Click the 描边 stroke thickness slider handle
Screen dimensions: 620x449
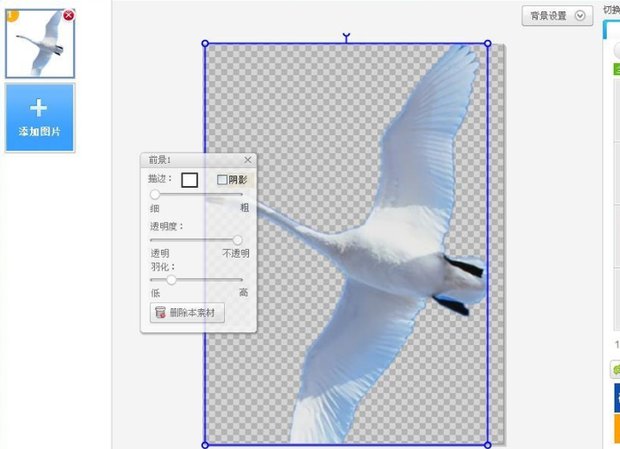click(155, 194)
